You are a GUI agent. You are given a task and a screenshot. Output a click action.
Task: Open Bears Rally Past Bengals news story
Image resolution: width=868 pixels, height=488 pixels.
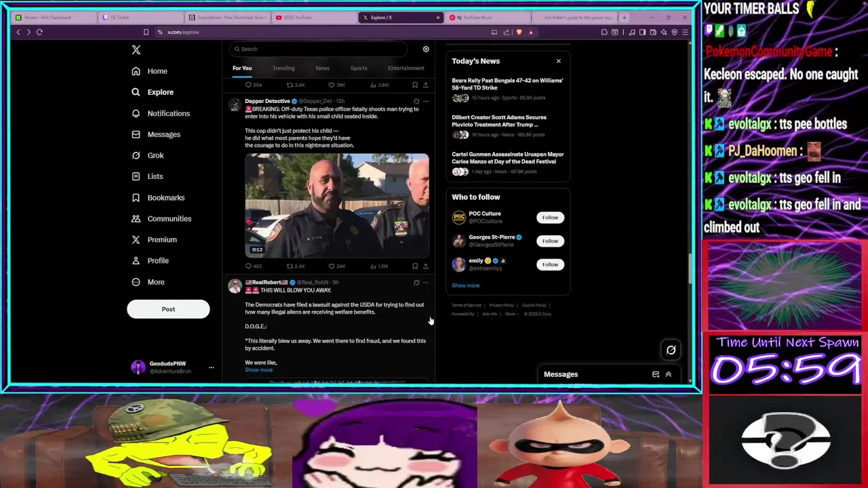point(508,89)
